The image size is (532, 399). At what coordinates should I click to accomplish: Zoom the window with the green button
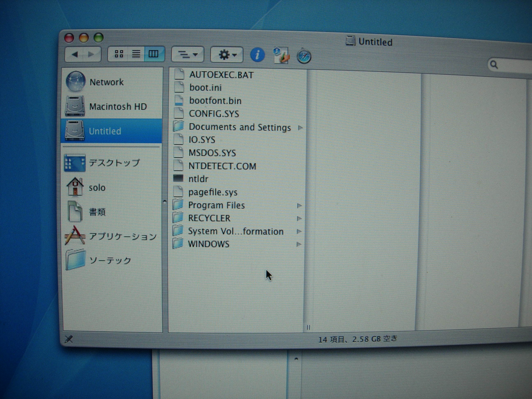pos(99,38)
